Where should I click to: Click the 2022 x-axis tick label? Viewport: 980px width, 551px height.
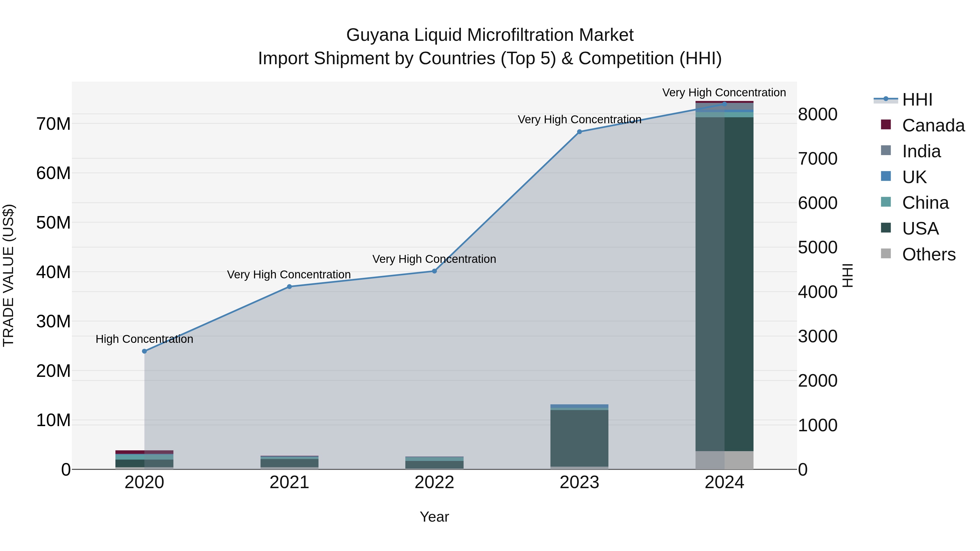click(434, 482)
